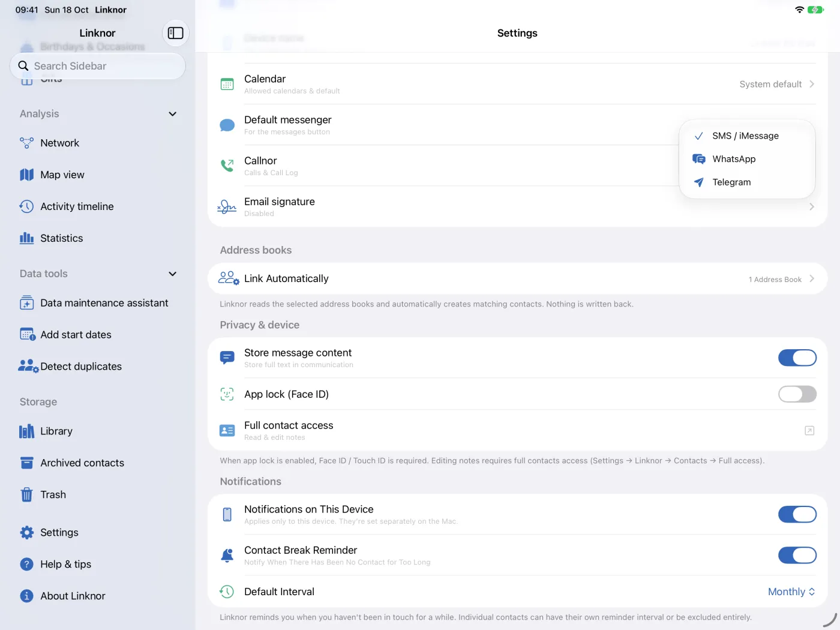Open Data maintenance assistant label
Viewport: 840px width, 630px height.
tap(104, 303)
